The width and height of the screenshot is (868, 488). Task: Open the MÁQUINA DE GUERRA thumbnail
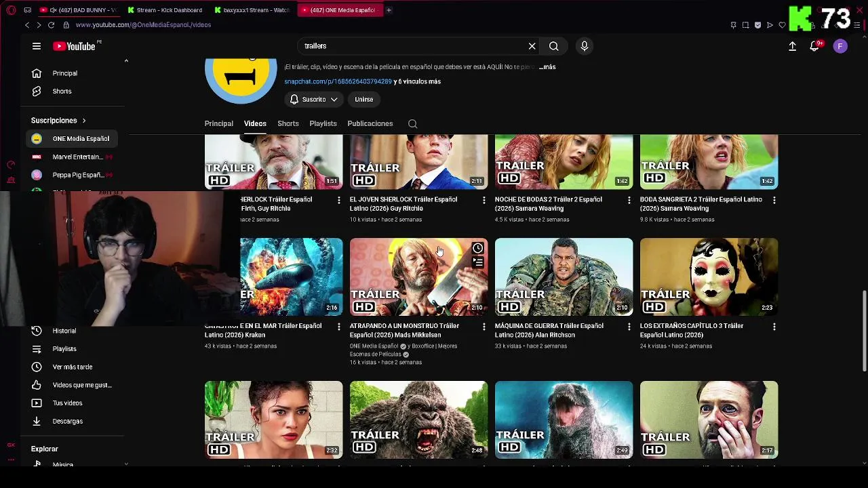[564, 277]
